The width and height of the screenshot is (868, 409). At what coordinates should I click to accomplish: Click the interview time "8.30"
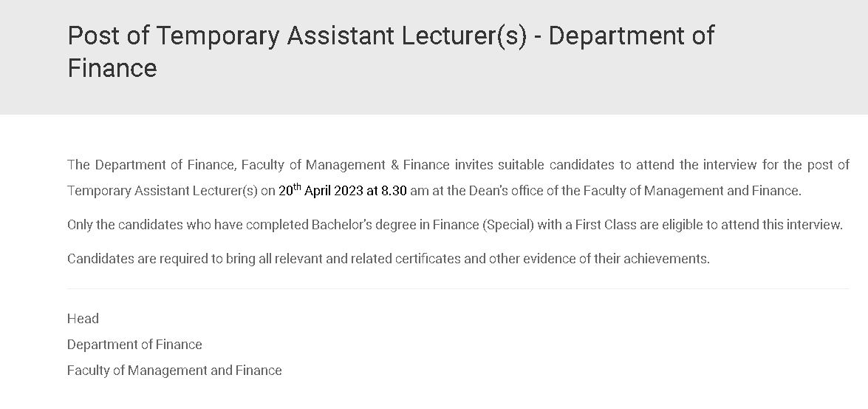point(394,191)
